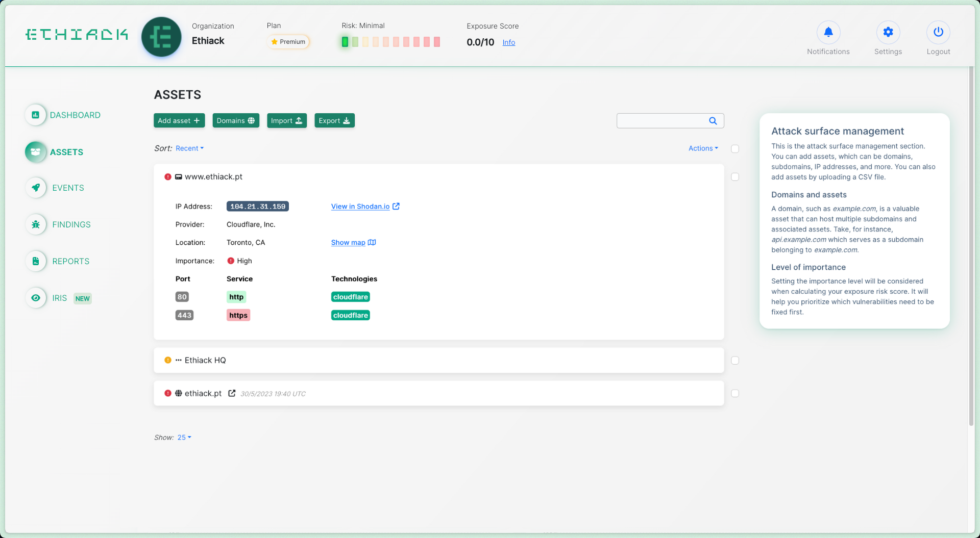
Task: Click the Add asset button
Action: pyautogui.click(x=179, y=121)
